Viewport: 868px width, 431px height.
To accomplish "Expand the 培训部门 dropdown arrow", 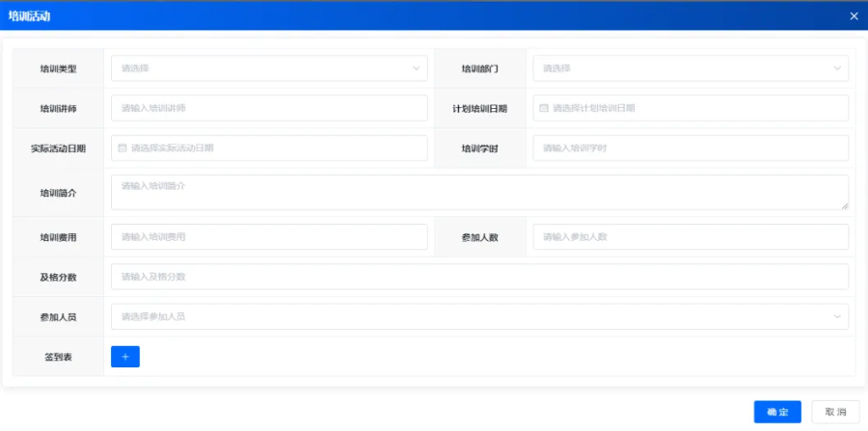I will click(837, 68).
